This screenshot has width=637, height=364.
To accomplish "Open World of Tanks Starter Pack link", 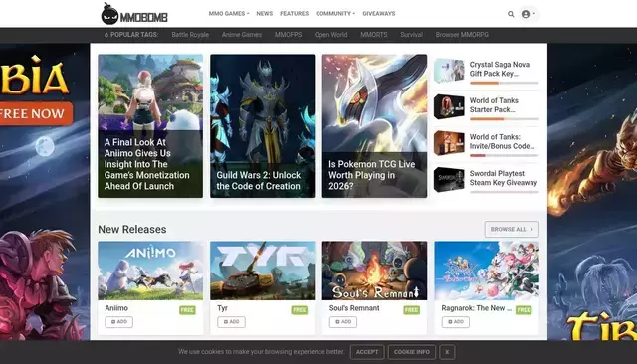I will point(494,105).
